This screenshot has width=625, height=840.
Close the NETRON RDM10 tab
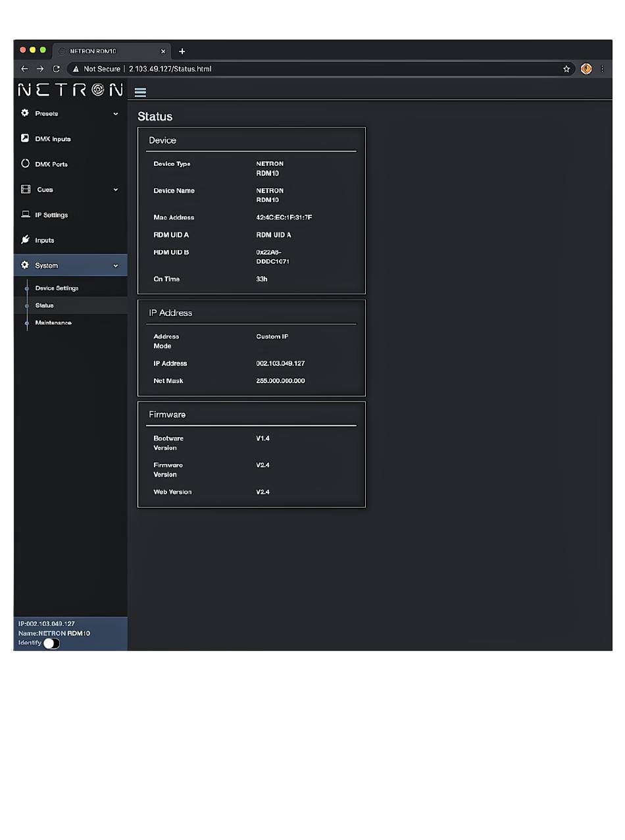(x=163, y=51)
